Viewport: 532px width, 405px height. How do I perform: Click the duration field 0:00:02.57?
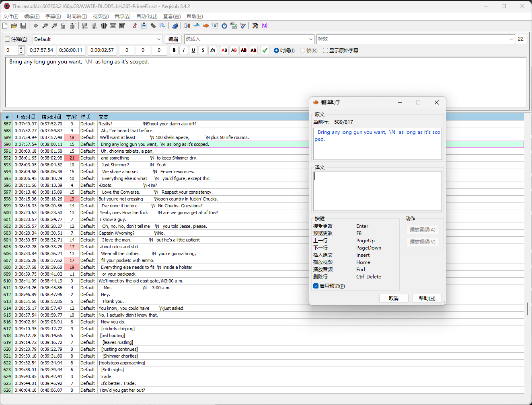(x=102, y=50)
